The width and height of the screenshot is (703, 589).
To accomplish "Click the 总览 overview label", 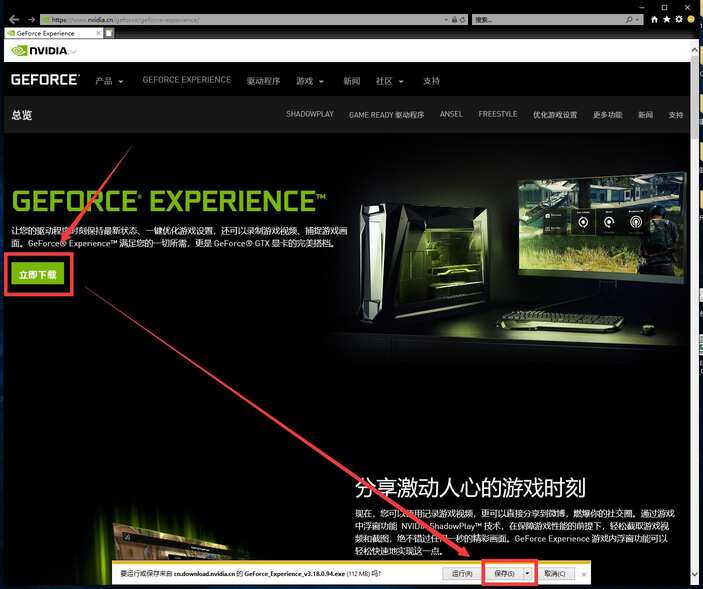I will (x=22, y=115).
